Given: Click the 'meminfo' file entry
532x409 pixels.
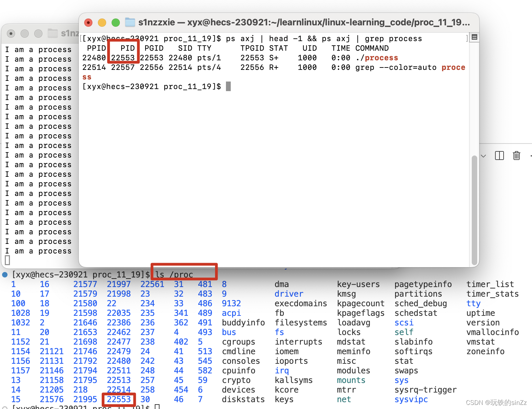Looking at the screenshot, I should (354, 351).
